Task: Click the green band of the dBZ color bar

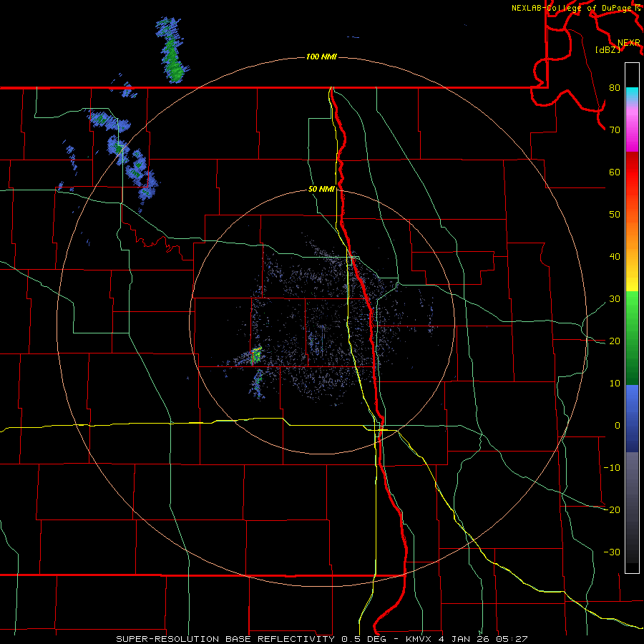Action: pos(632,338)
